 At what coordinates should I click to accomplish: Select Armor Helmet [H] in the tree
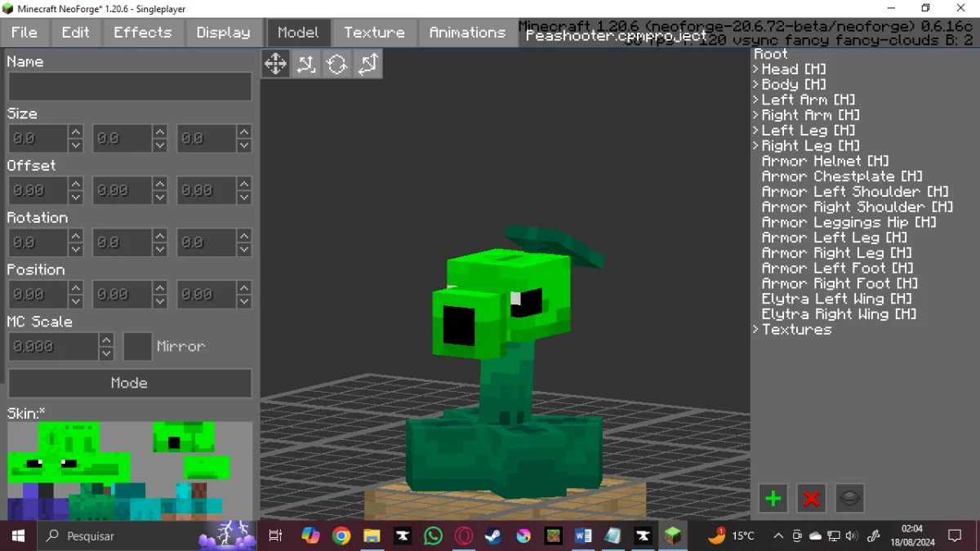[x=825, y=162]
